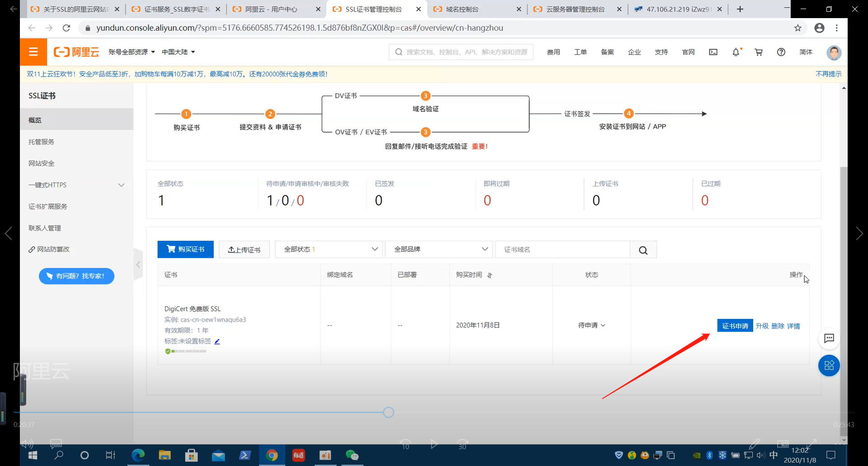
Task: Open the 全部品牌 filter dropdown
Action: click(439, 249)
